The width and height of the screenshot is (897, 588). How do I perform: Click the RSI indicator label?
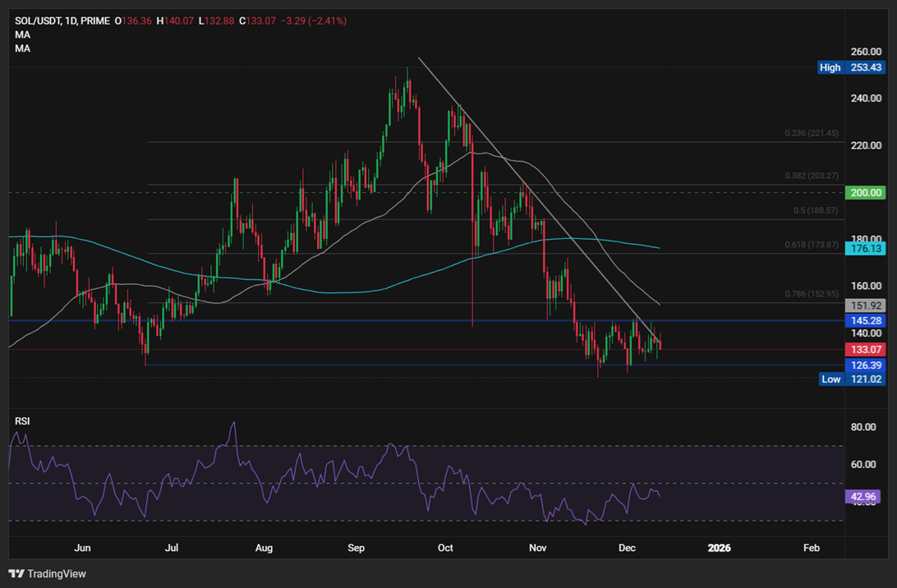[21, 420]
